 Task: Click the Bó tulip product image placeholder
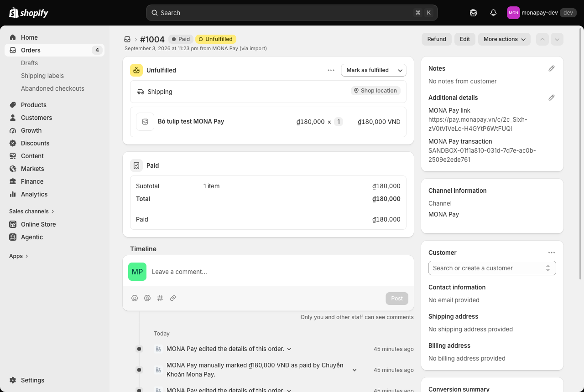pos(145,122)
